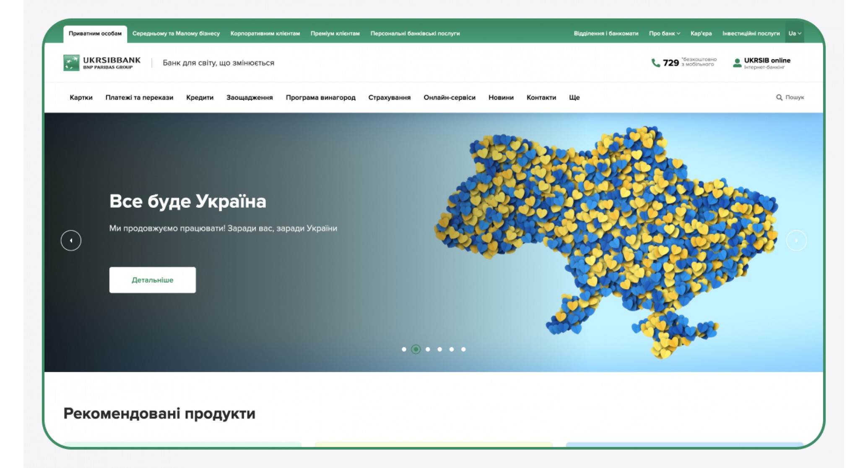Select the first carousel dot
This screenshot has width=868, height=468.
point(404,349)
